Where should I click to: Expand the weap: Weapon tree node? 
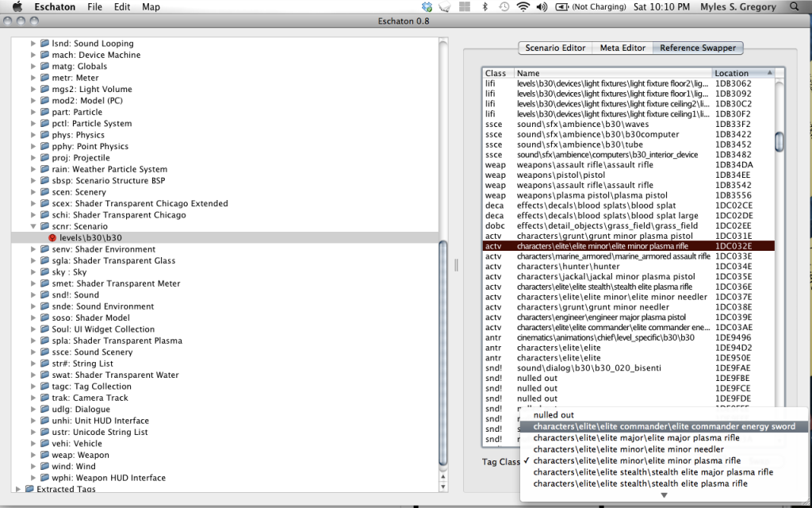pyautogui.click(x=33, y=455)
